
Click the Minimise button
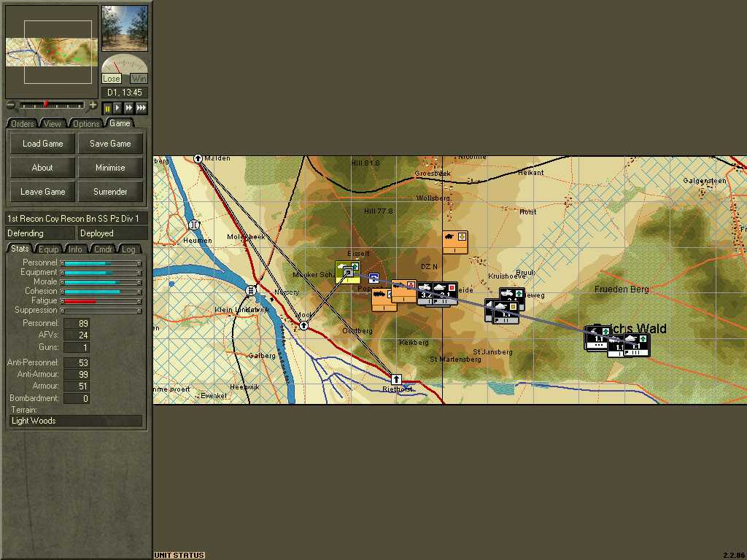pos(110,168)
